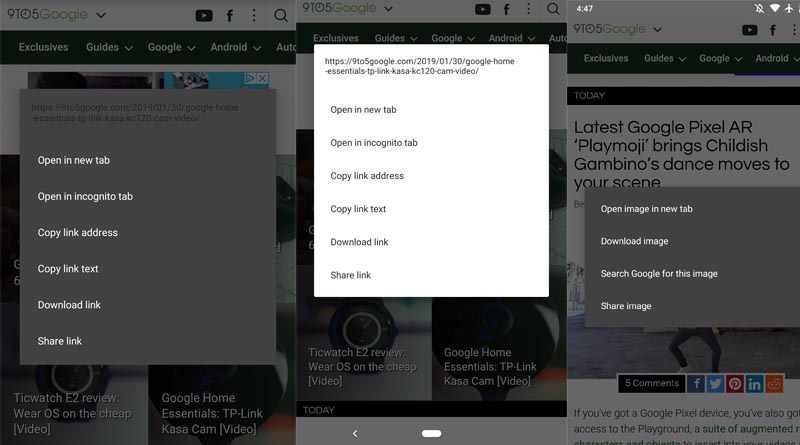Viewport: 800px width, 445px height.
Task: Choose Open in new tab in white menu
Action: [x=363, y=110]
